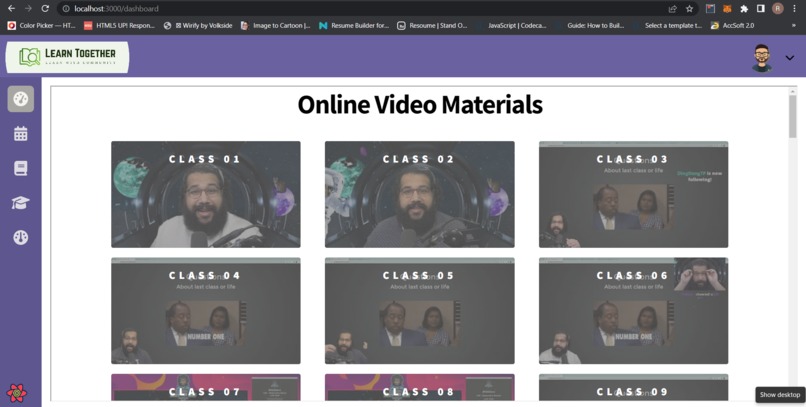Click the Show desktop tooltip button
806x407 pixels.
(x=780, y=395)
